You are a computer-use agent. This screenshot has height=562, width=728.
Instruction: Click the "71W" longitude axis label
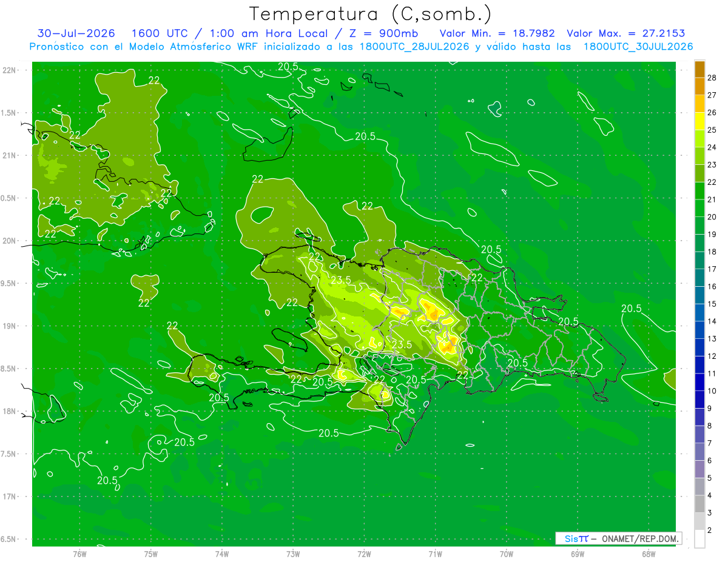point(435,554)
